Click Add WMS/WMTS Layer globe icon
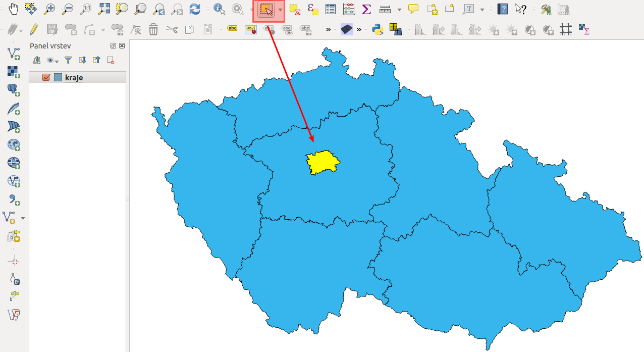Image resolution: width=644 pixels, height=352 pixels. [x=14, y=144]
